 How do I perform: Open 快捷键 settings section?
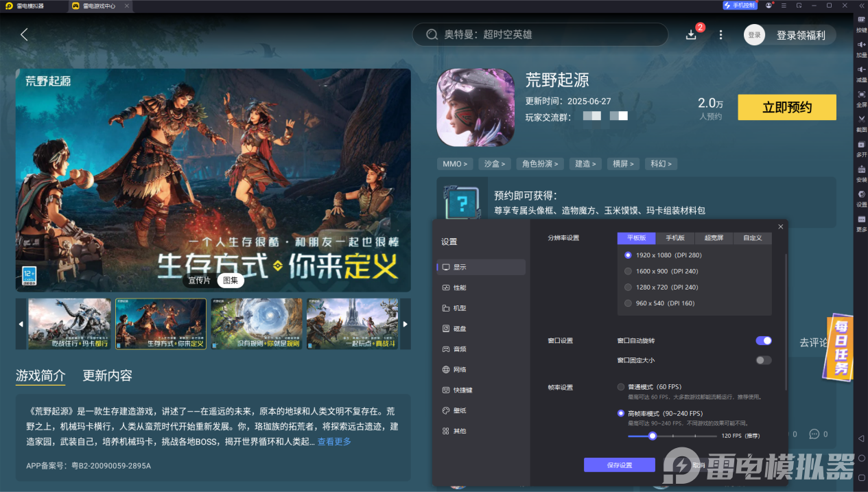481,390
